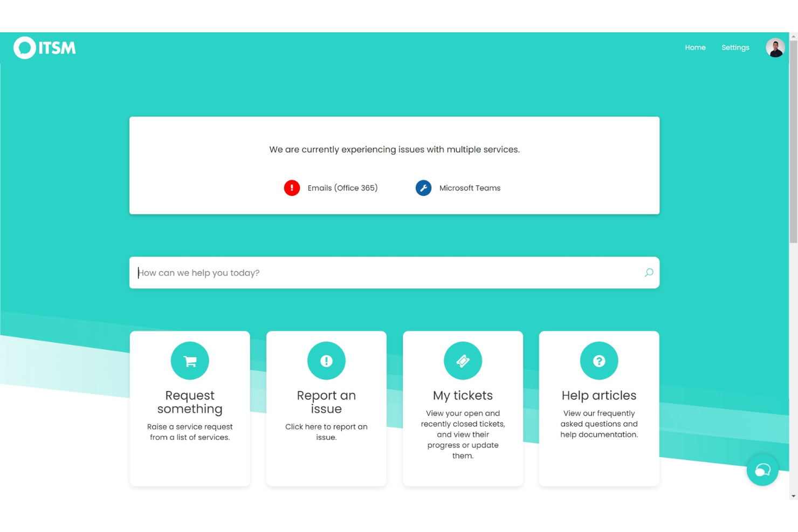Open the Help articles card
This screenshot has height=532, width=798.
tap(599, 408)
